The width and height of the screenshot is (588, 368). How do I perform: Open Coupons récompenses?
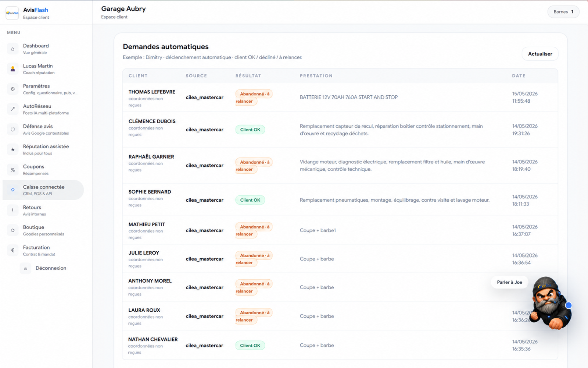point(43,170)
